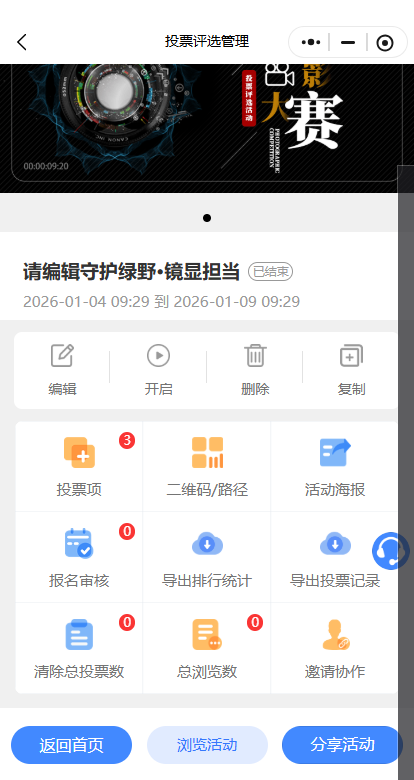Delete the activity via trash icon
This screenshot has width=414, height=780.
[x=255, y=355]
